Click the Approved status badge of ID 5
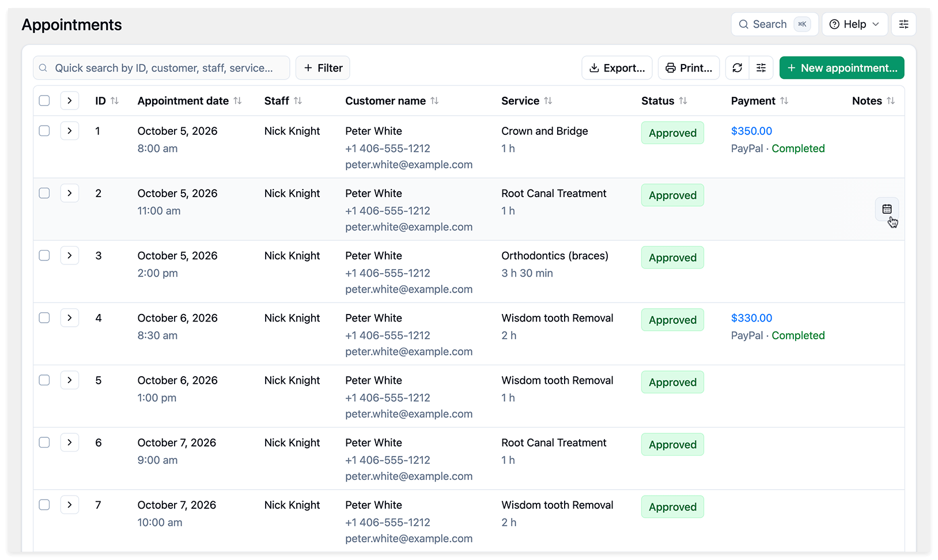The height and width of the screenshot is (560, 938). (672, 382)
